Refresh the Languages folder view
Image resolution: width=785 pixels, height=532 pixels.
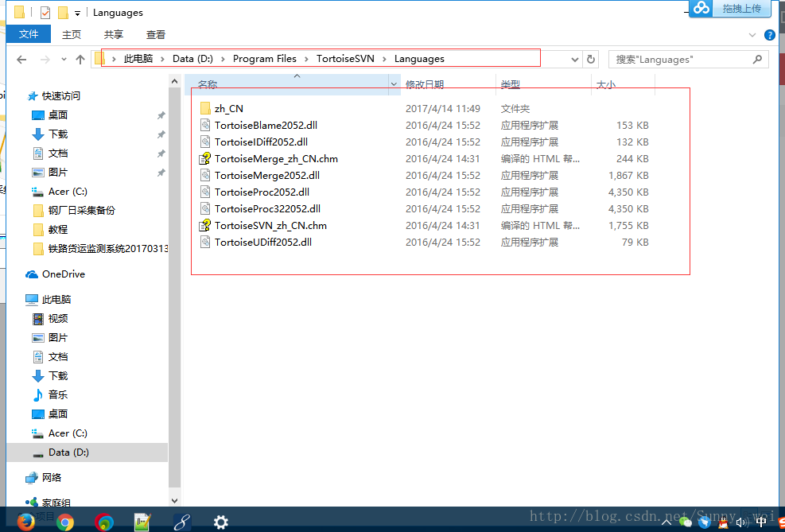point(591,60)
